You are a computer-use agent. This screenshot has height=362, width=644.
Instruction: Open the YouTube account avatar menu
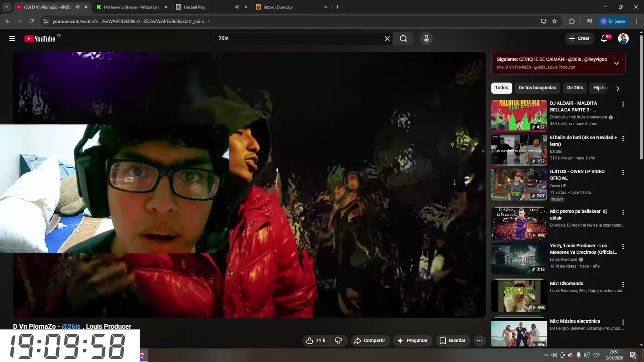point(623,39)
